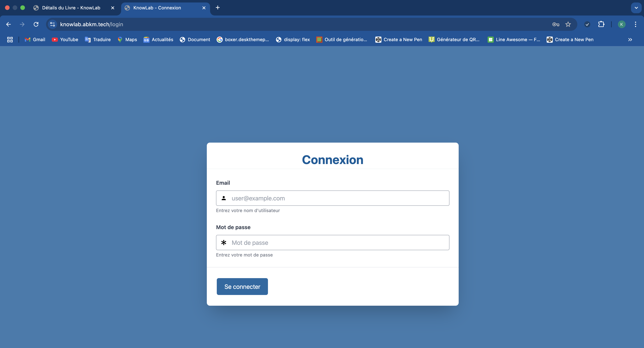Open first Create a New Pen bookmark
The image size is (644, 348).
click(399, 39)
